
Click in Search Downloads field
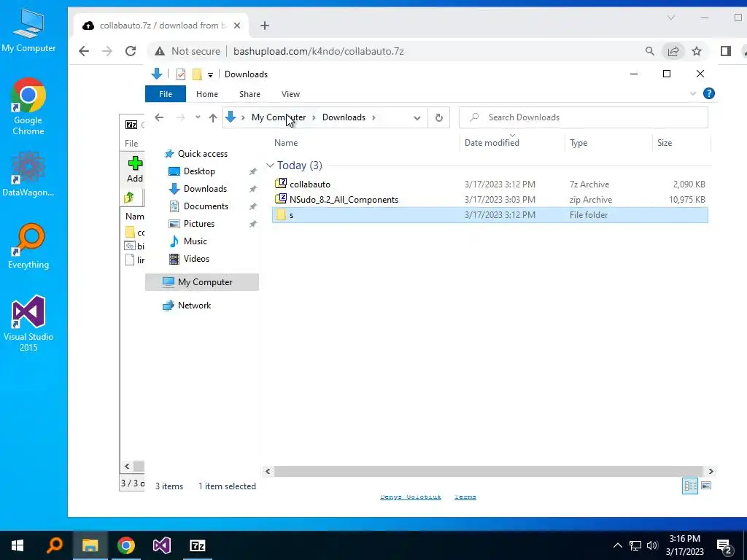pos(583,117)
